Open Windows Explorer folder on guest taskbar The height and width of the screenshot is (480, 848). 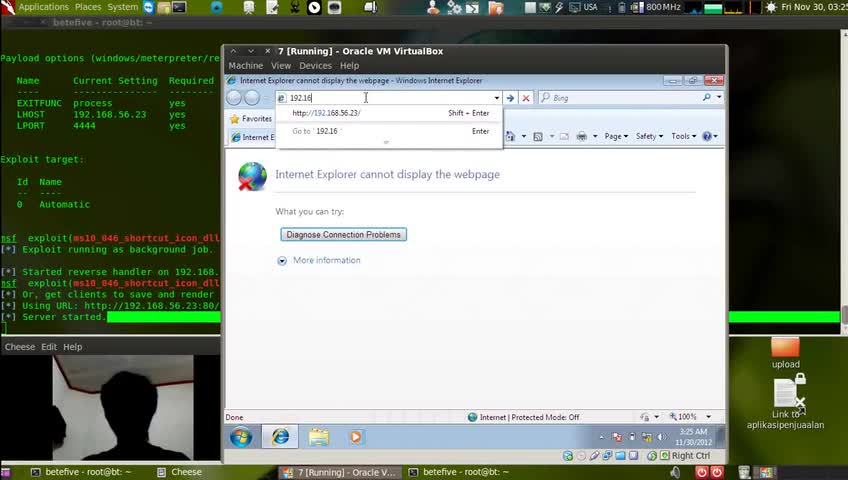[x=319, y=437]
